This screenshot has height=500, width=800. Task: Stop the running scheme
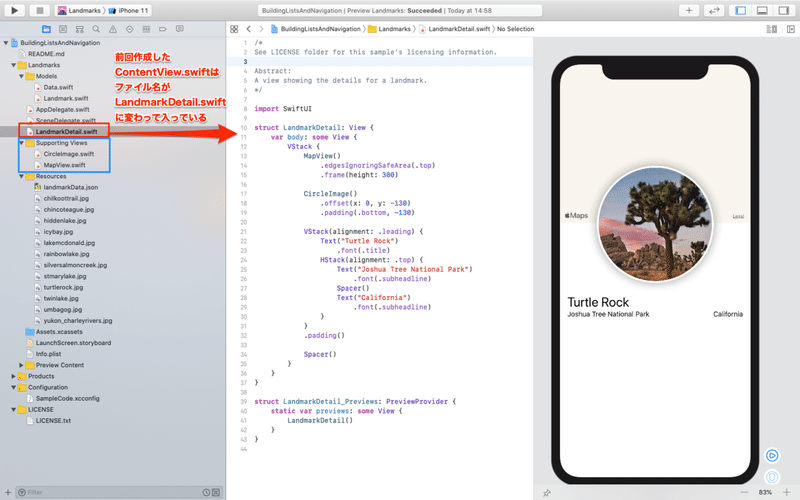(39, 10)
